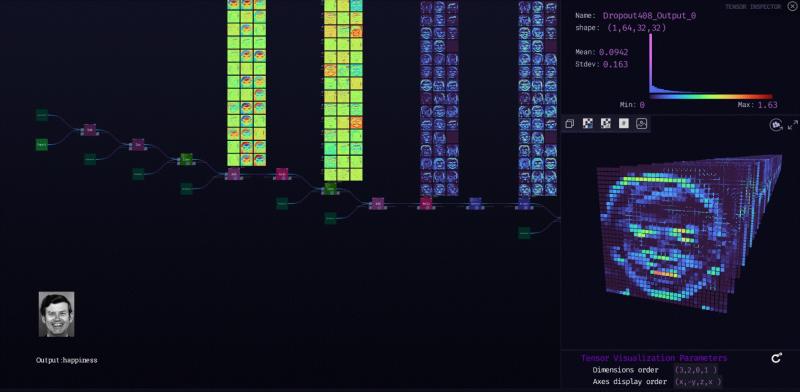The image size is (800, 392).
Task: Click the histogram color gradient bar
Action: 711,96
